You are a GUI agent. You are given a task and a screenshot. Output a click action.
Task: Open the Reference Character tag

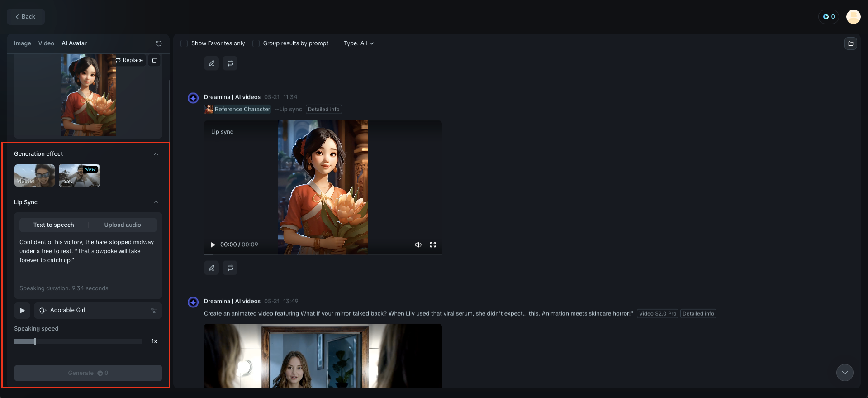click(x=238, y=109)
